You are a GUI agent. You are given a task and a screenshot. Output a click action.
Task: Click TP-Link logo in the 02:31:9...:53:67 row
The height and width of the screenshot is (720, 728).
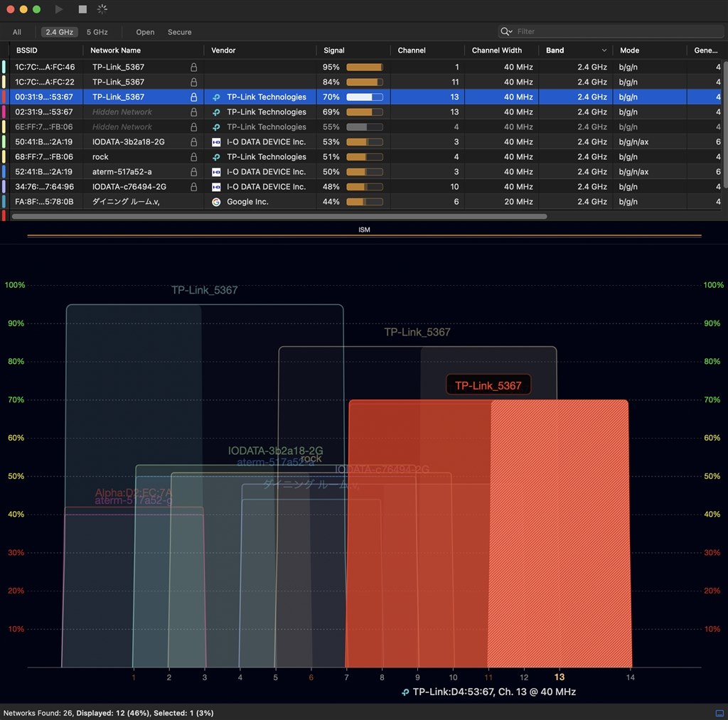pyautogui.click(x=216, y=112)
